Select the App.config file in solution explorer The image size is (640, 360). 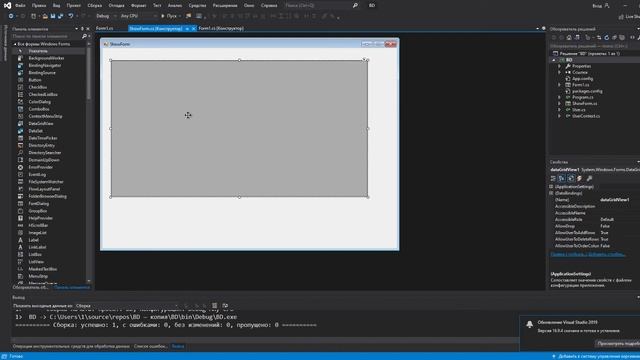(582, 79)
